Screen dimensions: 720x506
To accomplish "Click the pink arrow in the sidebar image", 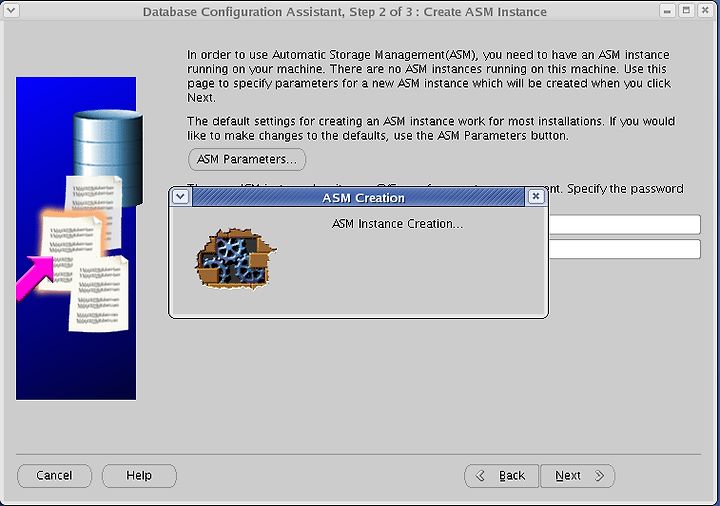I will tap(34, 279).
